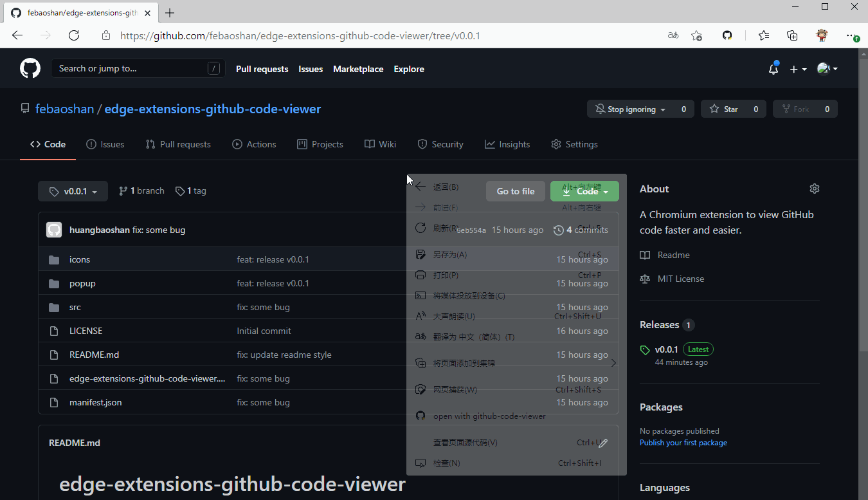The height and width of the screenshot is (500, 868).
Task: Choose 网页捕获(W) in the context menu
Action: [x=516, y=390]
